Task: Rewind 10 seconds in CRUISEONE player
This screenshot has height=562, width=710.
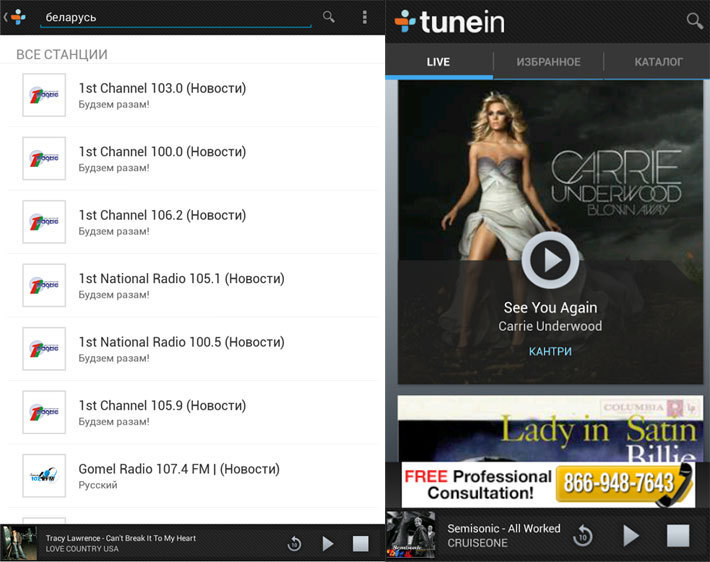Action: click(582, 536)
